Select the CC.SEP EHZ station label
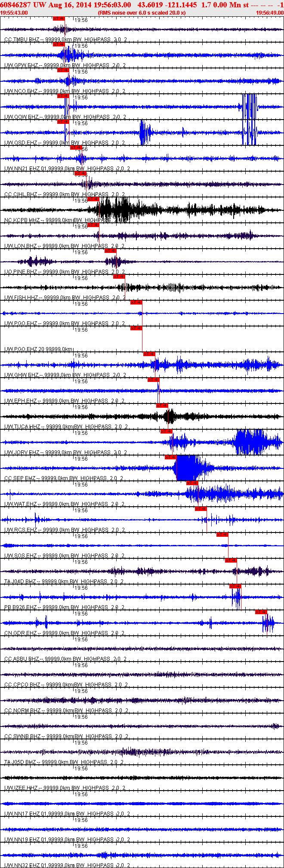The height and width of the screenshot is (868, 284). pos(64,478)
